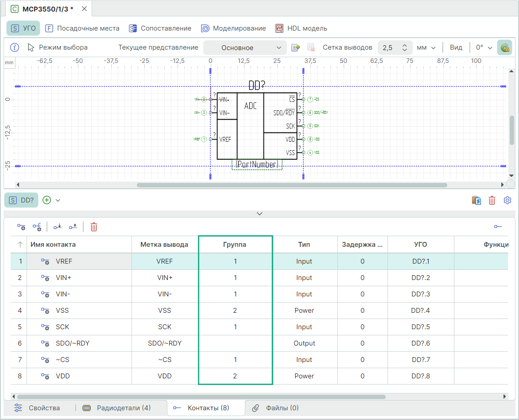The width and height of the screenshot is (519, 420).
Task: Click the Группа column header
Action: click(235, 245)
